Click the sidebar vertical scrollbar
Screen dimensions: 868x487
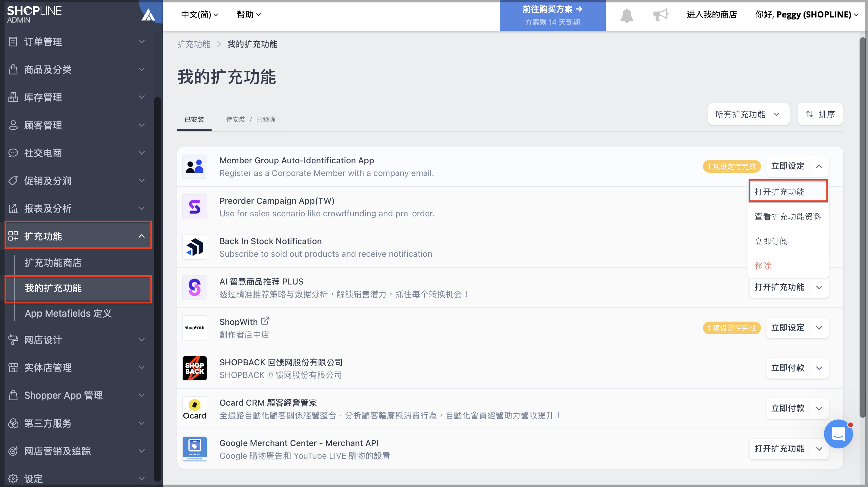coord(157,289)
